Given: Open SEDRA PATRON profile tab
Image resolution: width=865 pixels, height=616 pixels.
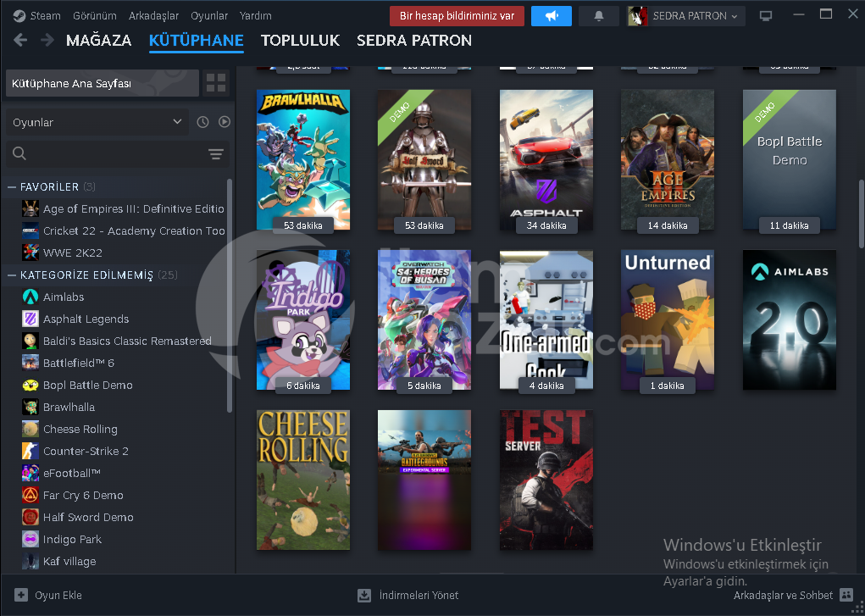Looking at the screenshot, I should click(413, 41).
